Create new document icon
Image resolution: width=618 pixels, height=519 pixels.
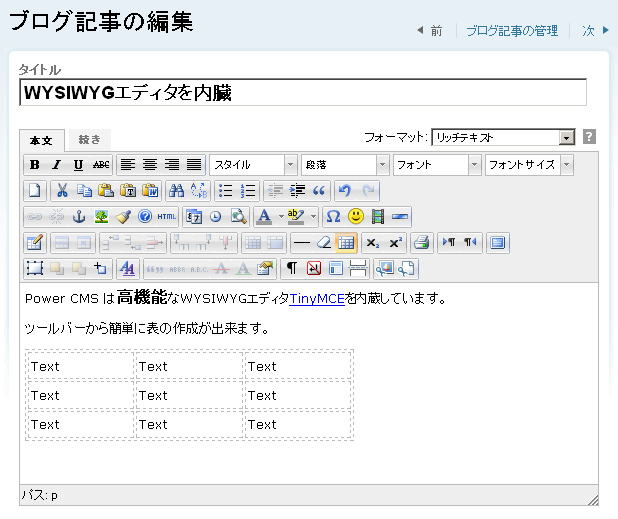35,191
